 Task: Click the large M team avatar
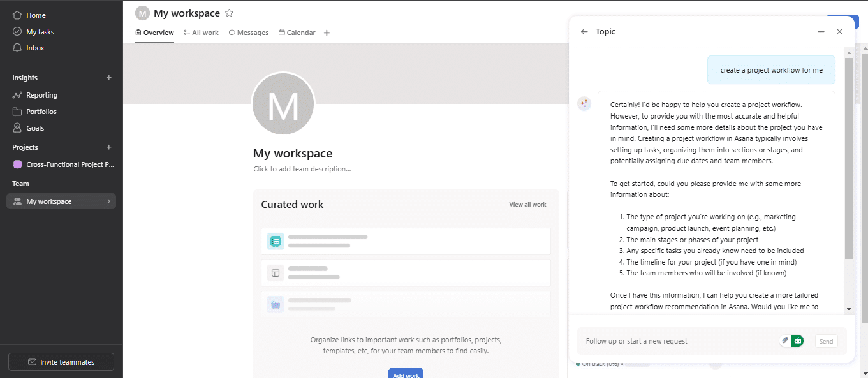click(x=283, y=103)
